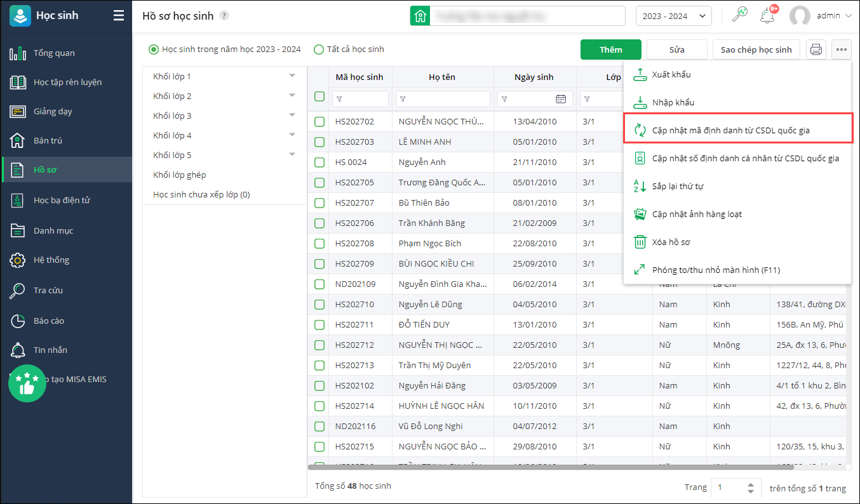Open the 2023 - 2024 school year dropdown
Image resolution: width=860 pixels, height=504 pixels.
[673, 16]
